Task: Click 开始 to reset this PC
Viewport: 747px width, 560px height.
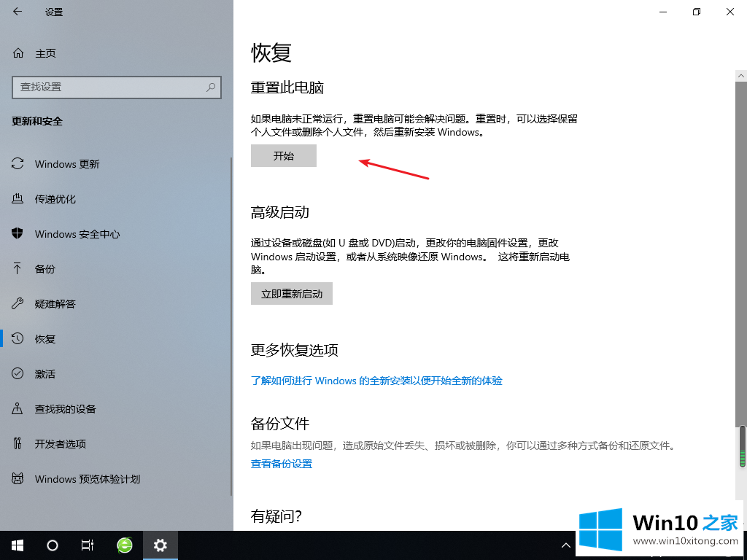Action: (x=284, y=156)
